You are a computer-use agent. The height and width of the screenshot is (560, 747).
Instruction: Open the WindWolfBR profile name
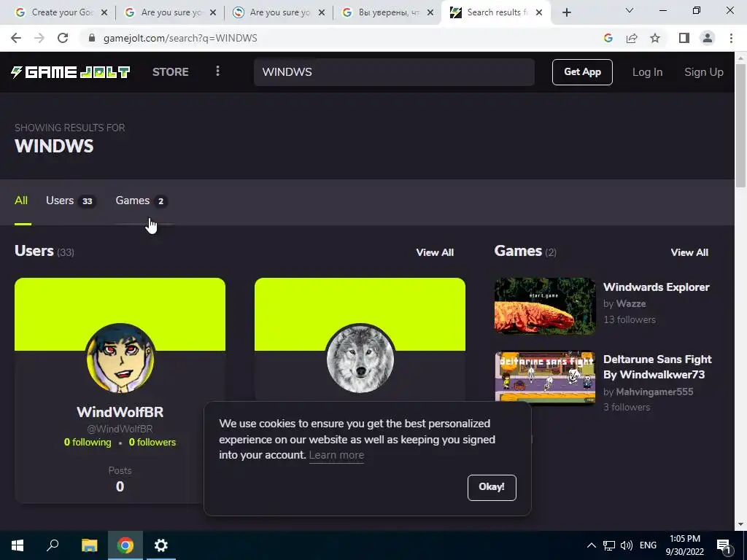[x=120, y=412]
